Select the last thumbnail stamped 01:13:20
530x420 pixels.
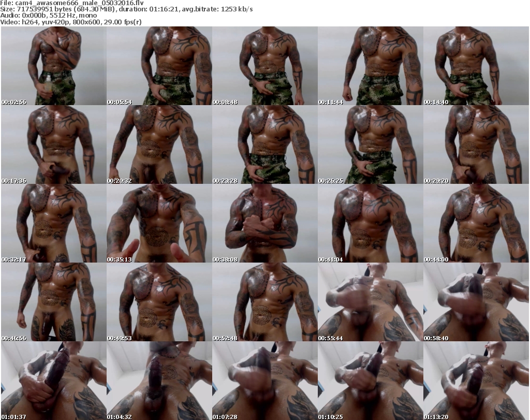(476, 381)
